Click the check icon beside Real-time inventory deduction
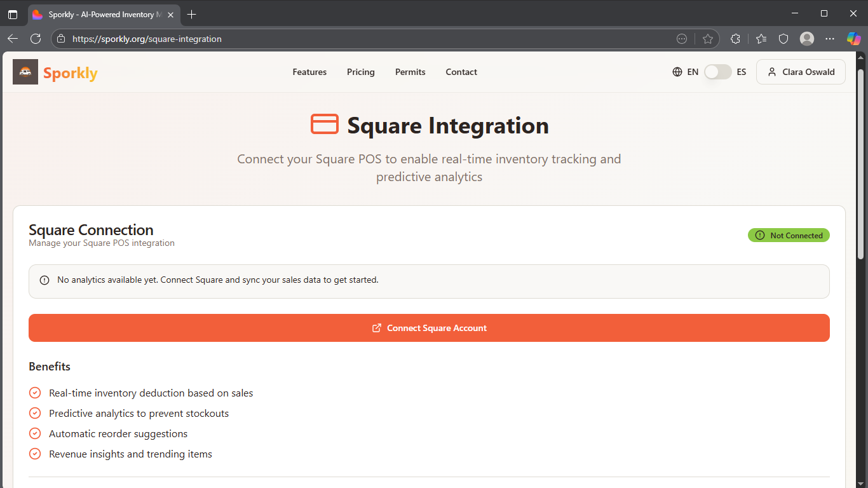This screenshot has width=868, height=488. (x=35, y=393)
